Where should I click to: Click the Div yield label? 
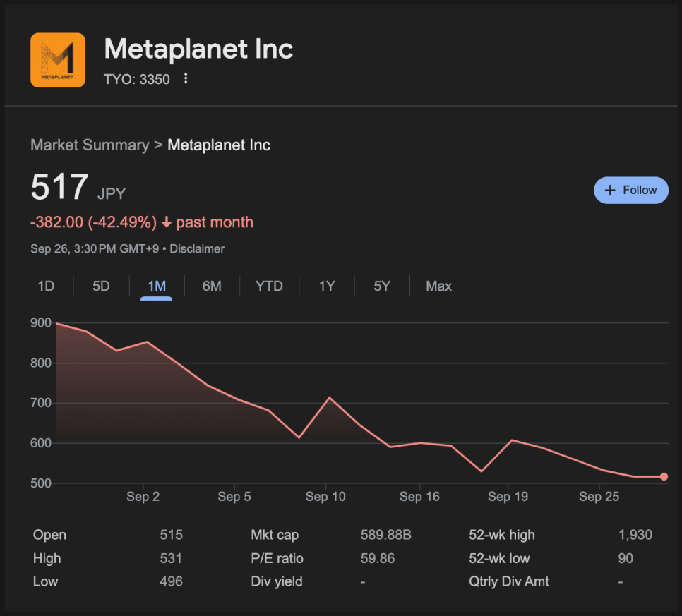277,581
